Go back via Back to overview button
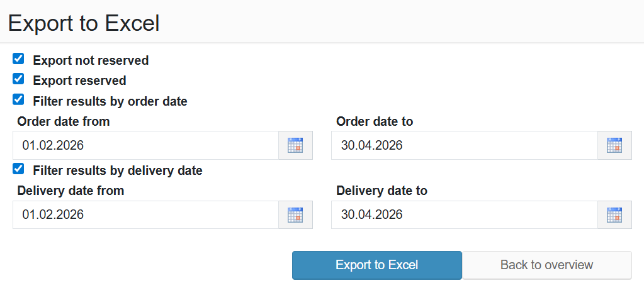Image resolution: width=644 pixels, height=300 pixels. point(546,265)
